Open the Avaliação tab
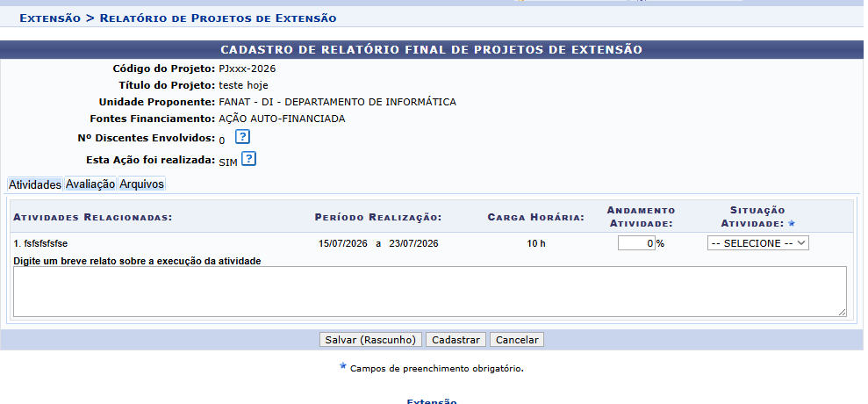Viewport: 868px width, 404px height. [x=90, y=184]
